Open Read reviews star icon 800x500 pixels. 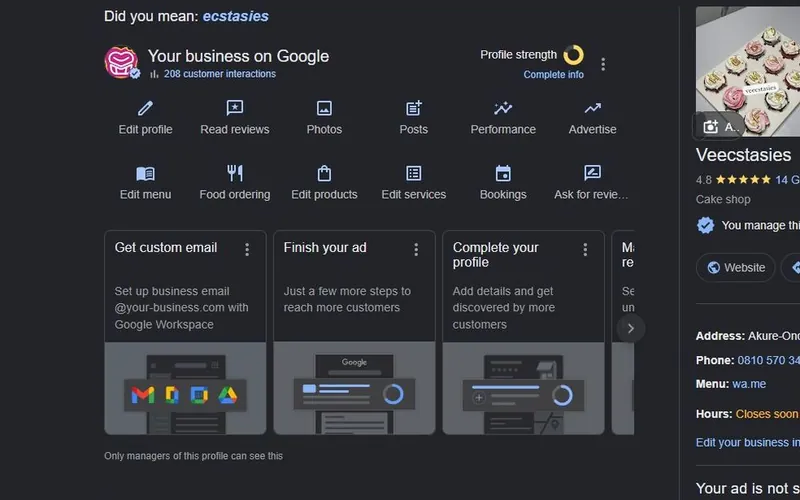(x=235, y=108)
